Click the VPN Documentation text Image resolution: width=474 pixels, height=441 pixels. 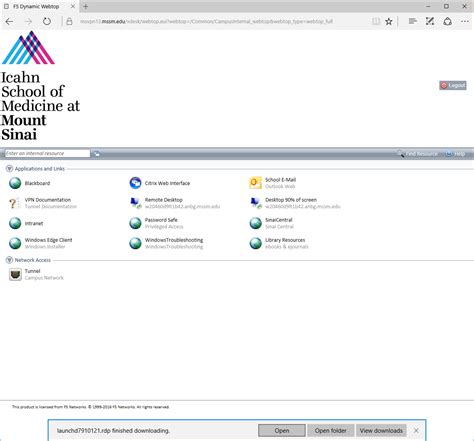[x=48, y=200]
